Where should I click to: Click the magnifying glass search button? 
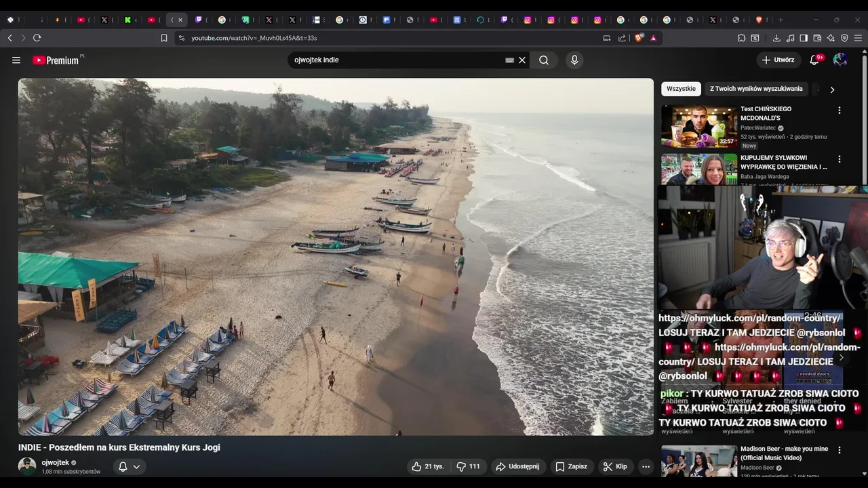pos(544,60)
